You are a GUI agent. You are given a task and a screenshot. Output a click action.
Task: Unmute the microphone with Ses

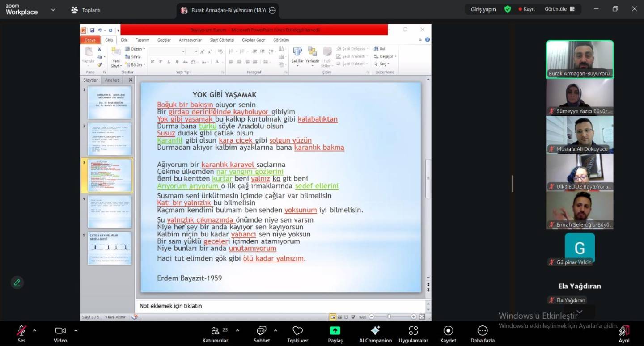21,333
